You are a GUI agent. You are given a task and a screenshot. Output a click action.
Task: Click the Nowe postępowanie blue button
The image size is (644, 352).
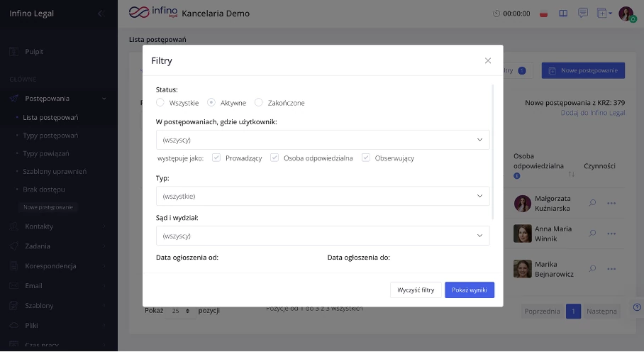click(583, 71)
